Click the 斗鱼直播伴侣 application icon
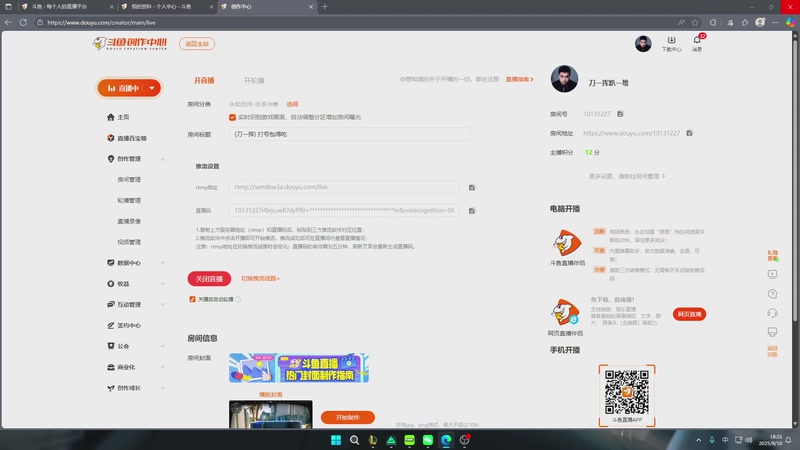This screenshot has width=800, height=450. pos(567,243)
